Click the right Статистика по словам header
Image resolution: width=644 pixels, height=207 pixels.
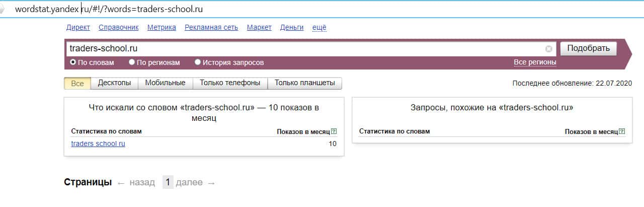394,131
